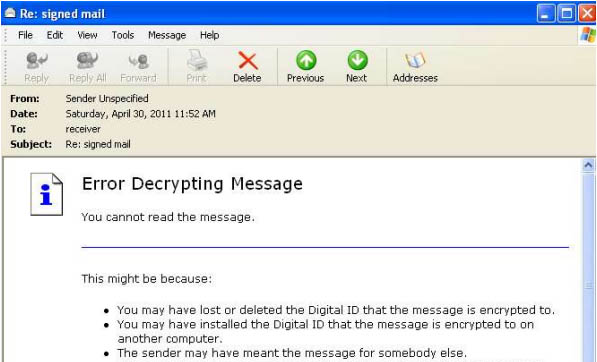Screen dimensions: 597x362
Task: Click the scrollbar up arrow
Action: pos(588,165)
